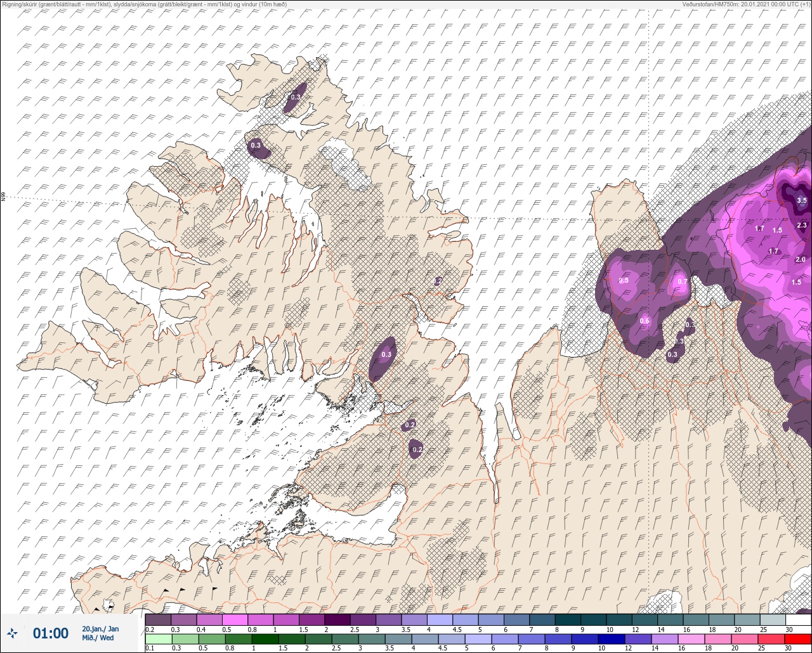Viewport: 812px width, 653px height.
Task: Click the 0.5 precipitation value on the map
Action: (624, 280)
